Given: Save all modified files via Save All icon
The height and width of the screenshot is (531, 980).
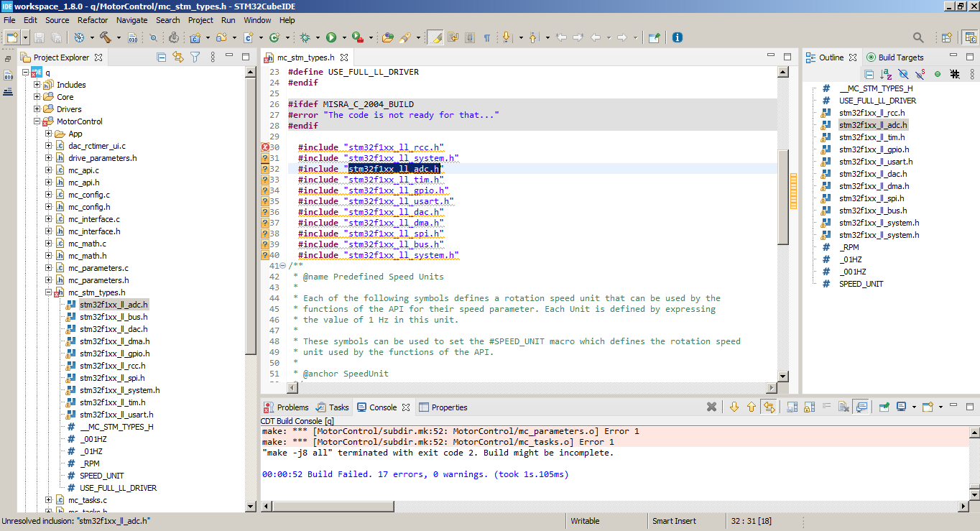Looking at the screenshot, I should point(56,37).
